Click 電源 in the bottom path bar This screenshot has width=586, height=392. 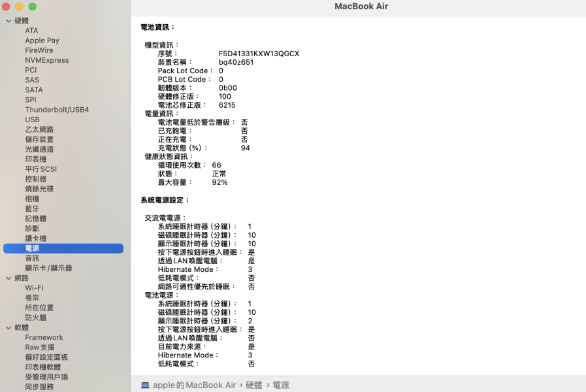click(281, 385)
